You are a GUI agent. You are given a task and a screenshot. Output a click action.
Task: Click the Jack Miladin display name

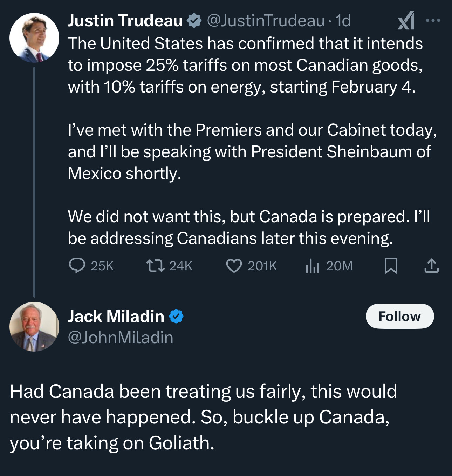(116, 316)
